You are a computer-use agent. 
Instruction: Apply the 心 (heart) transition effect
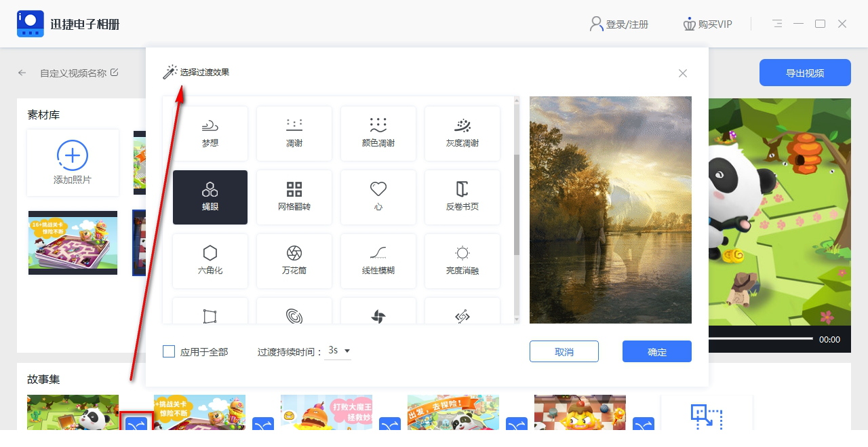(x=378, y=197)
